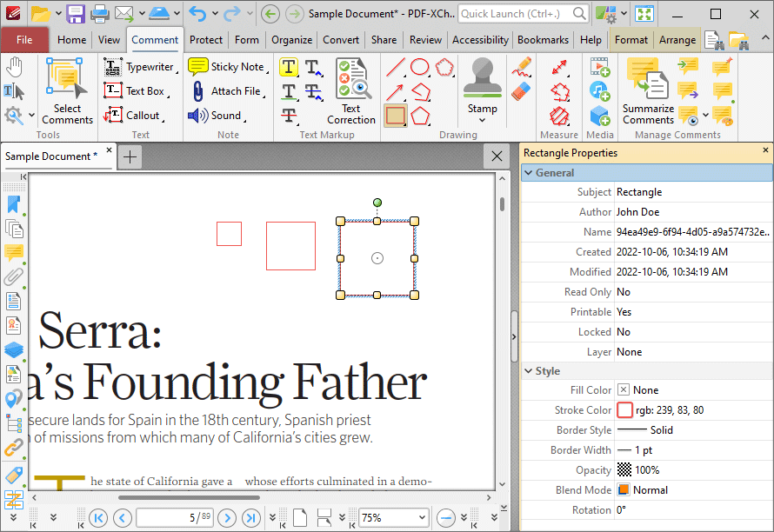The width and height of the screenshot is (774, 532).
Task: Select the Arrow drawing tool
Action: [x=396, y=91]
